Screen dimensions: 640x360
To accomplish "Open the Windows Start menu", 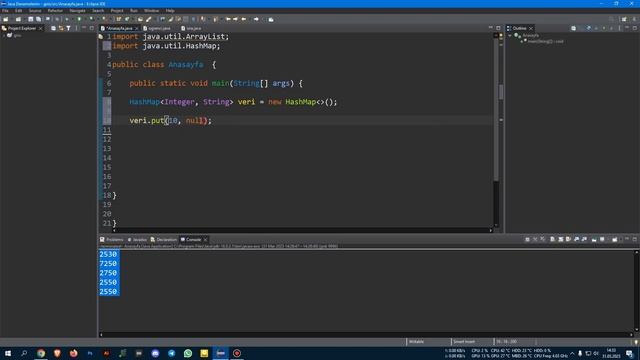I will point(8,353).
